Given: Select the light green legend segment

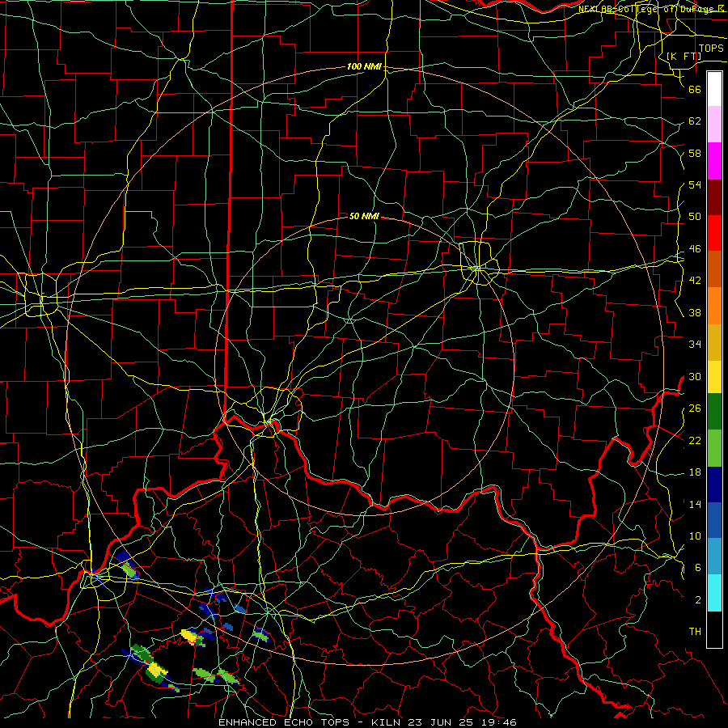Looking at the screenshot, I should coord(714,448).
